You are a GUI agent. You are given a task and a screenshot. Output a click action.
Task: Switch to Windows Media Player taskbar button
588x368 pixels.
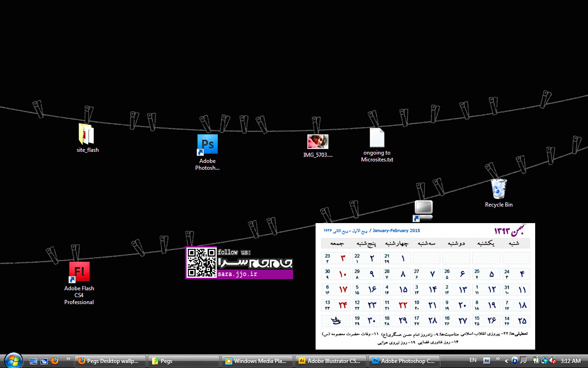click(x=257, y=361)
